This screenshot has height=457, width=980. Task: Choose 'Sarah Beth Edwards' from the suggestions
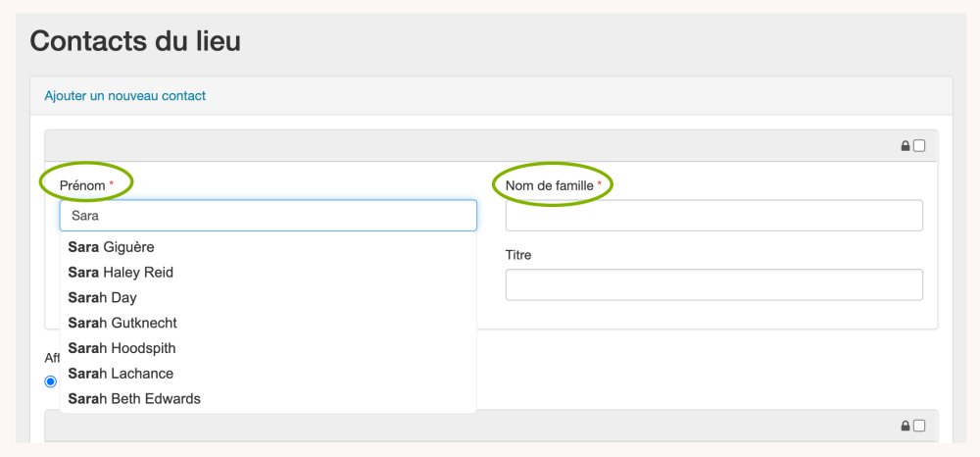click(134, 399)
